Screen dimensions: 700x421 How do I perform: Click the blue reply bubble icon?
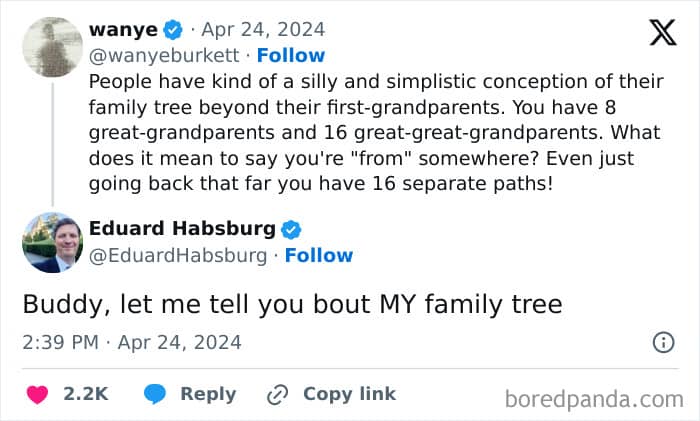click(154, 394)
